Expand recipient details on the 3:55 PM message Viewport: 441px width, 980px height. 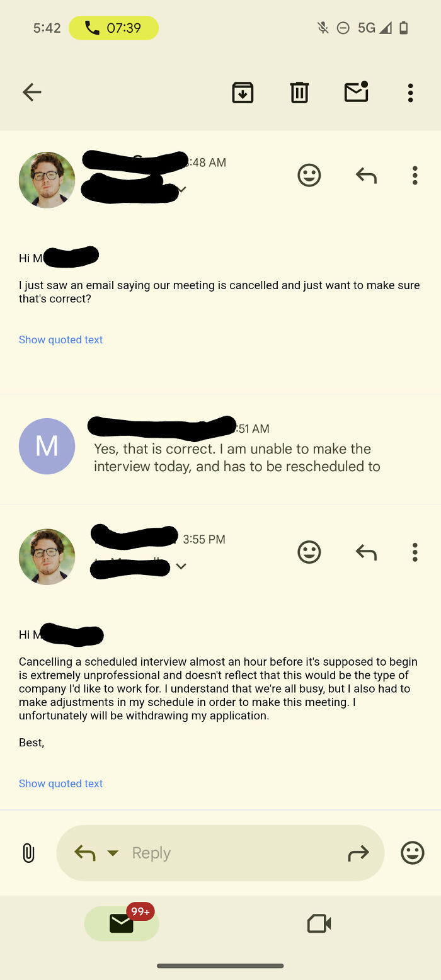click(181, 566)
